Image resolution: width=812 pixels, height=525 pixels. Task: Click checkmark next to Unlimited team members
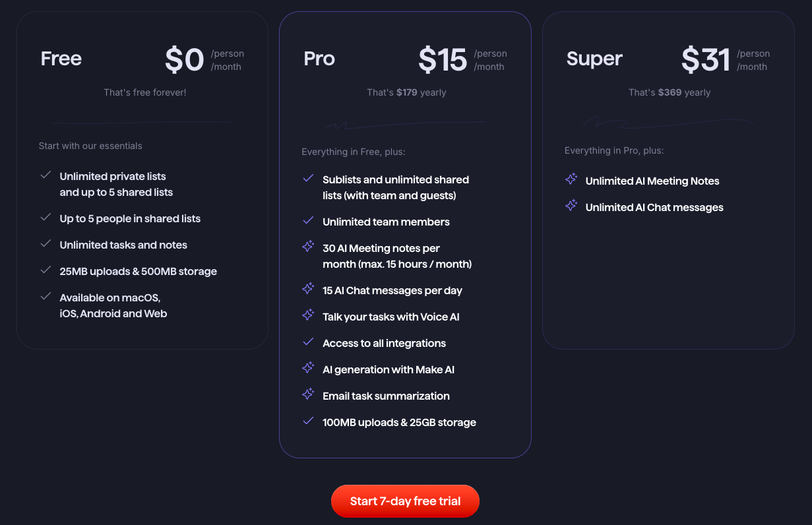(308, 220)
